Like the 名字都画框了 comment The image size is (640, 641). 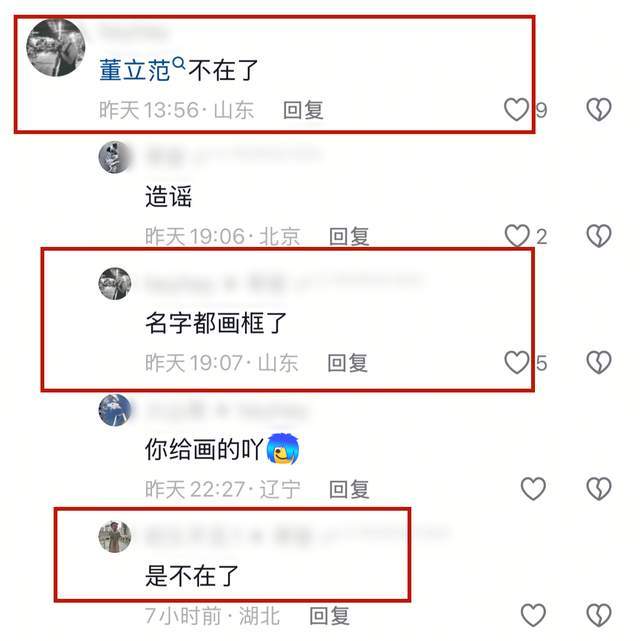[517, 362]
